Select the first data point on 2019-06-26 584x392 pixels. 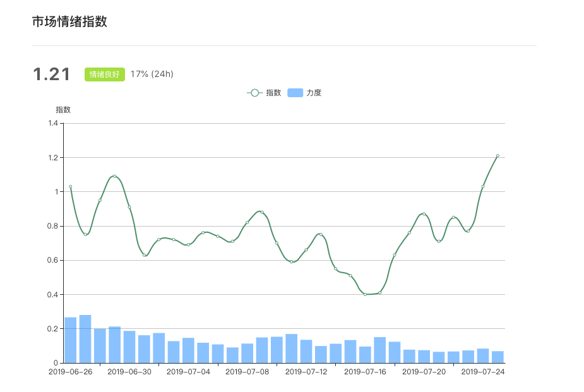[x=70, y=186]
